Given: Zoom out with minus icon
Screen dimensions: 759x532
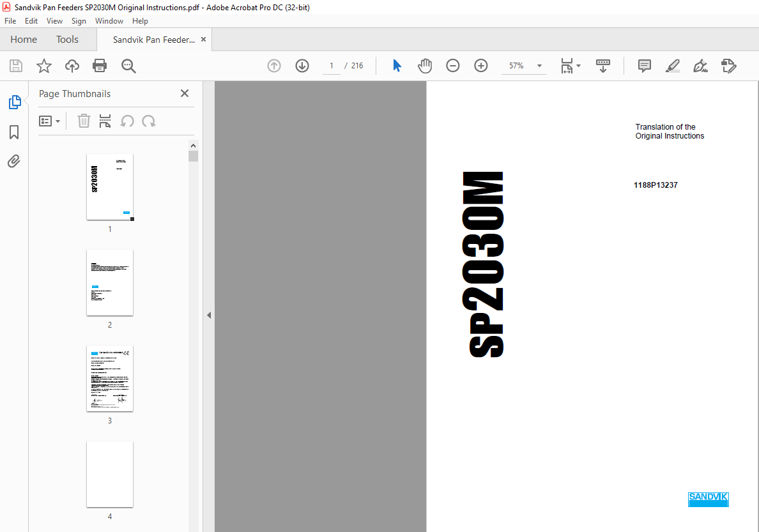Looking at the screenshot, I should [x=452, y=66].
